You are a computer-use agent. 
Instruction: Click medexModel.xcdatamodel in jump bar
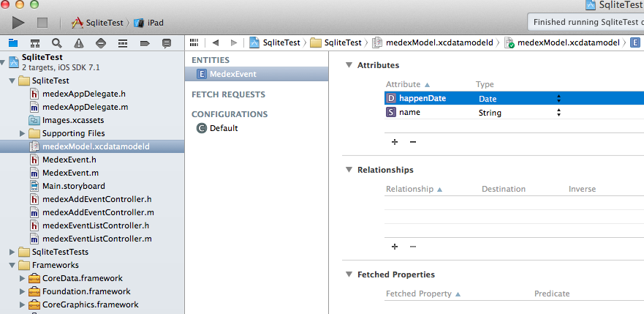[x=562, y=42]
